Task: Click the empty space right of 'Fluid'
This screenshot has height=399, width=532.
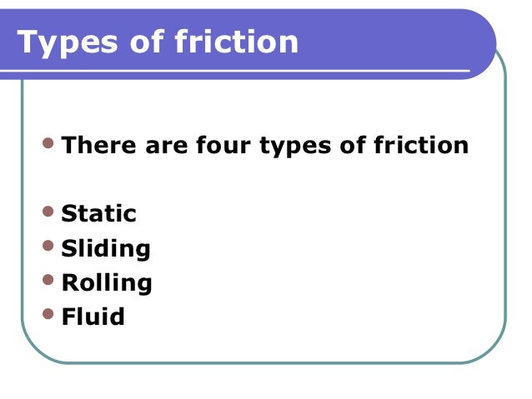Action: click(x=305, y=317)
